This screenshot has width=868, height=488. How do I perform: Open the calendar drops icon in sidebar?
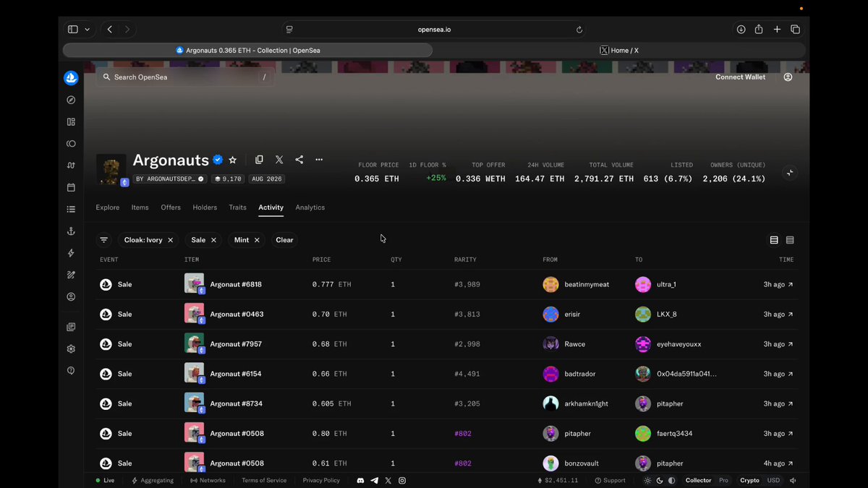pyautogui.click(x=71, y=187)
